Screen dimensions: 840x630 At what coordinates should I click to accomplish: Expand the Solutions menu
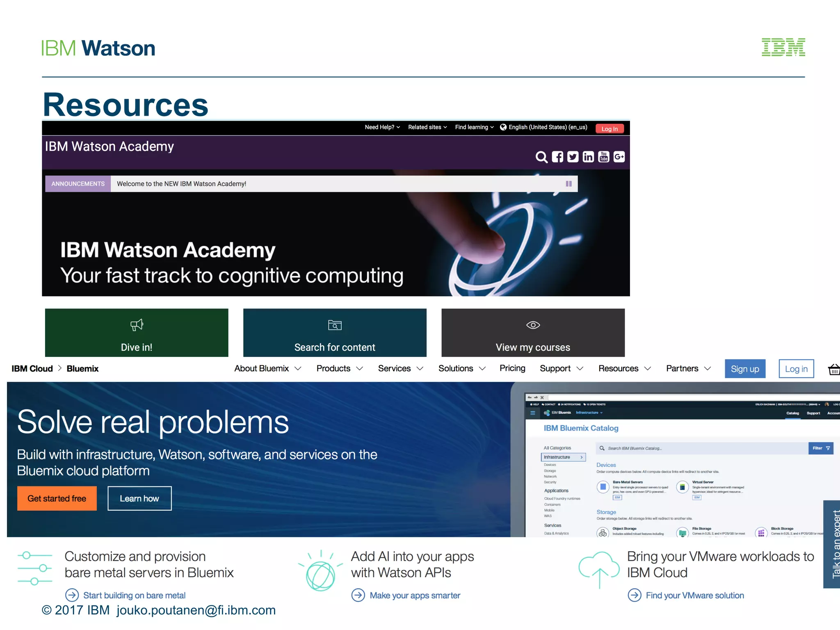pos(462,368)
